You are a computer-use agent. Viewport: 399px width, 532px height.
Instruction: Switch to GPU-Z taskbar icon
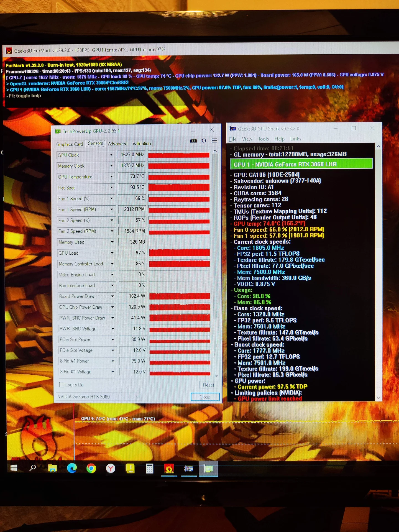click(208, 469)
